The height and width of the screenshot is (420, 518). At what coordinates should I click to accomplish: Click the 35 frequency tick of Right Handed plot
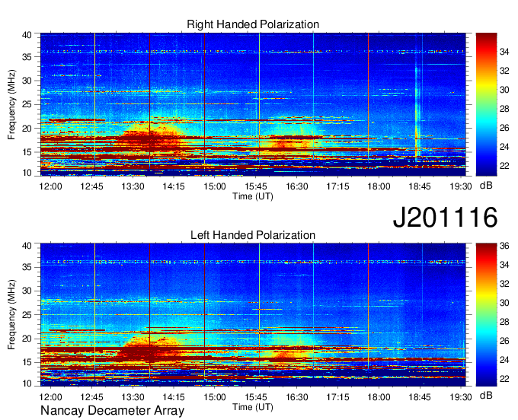27,57
